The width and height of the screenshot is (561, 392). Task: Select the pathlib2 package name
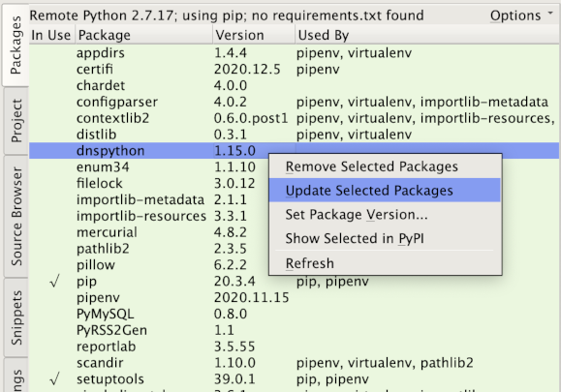tap(103, 249)
